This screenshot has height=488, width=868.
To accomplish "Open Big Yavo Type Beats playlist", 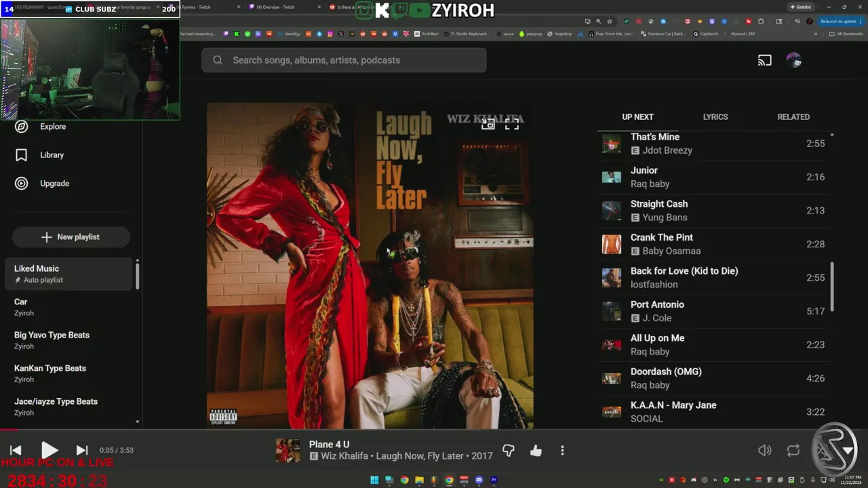I will point(68,340).
